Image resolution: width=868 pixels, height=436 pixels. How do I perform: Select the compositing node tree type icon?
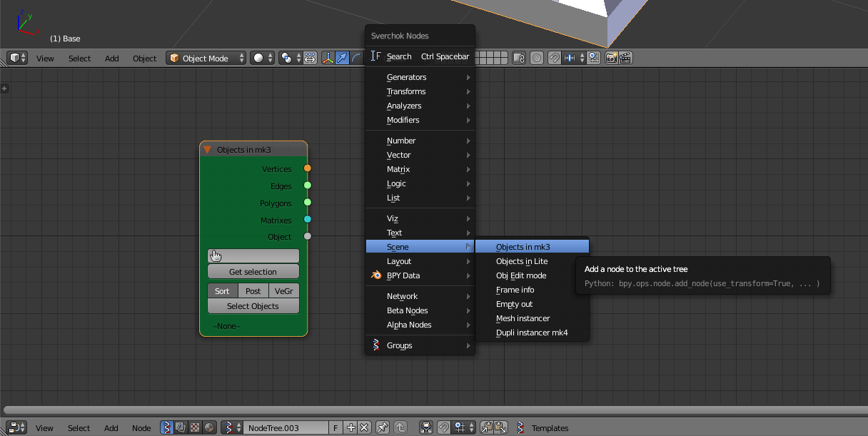[x=181, y=427]
